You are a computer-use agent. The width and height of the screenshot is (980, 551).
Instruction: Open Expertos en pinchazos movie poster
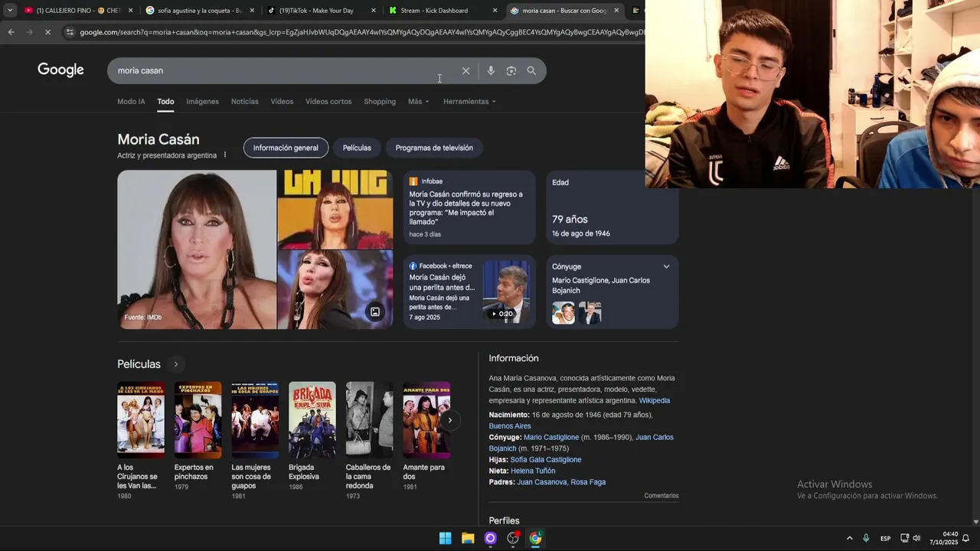coord(198,419)
